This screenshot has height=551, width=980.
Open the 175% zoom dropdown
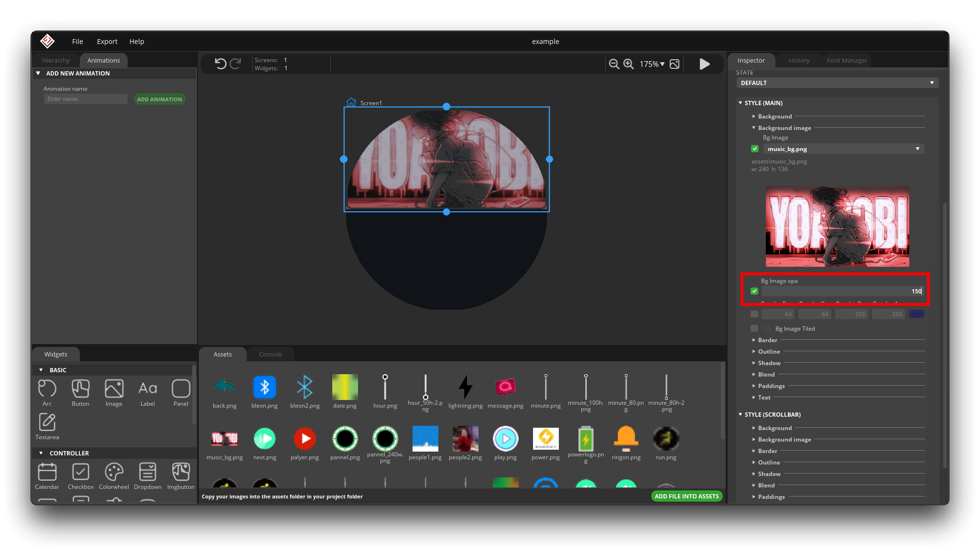coord(652,64)
